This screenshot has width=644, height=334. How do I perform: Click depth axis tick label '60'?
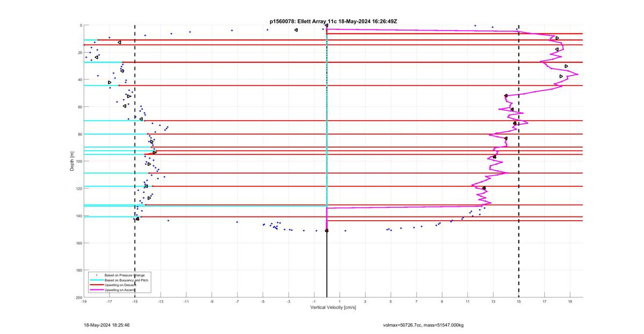click(x=79, y=107)
